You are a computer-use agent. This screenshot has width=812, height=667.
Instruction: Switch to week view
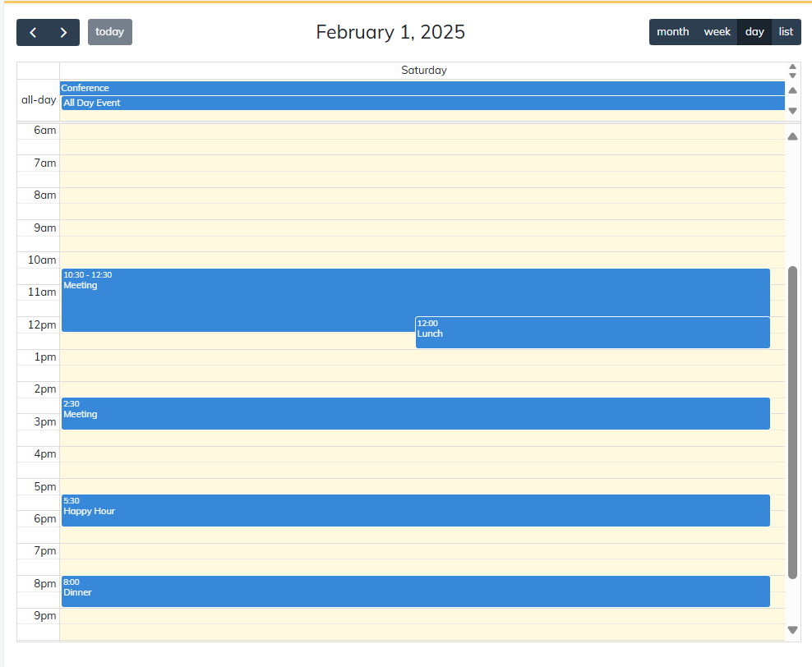click(x=717, y=31)
